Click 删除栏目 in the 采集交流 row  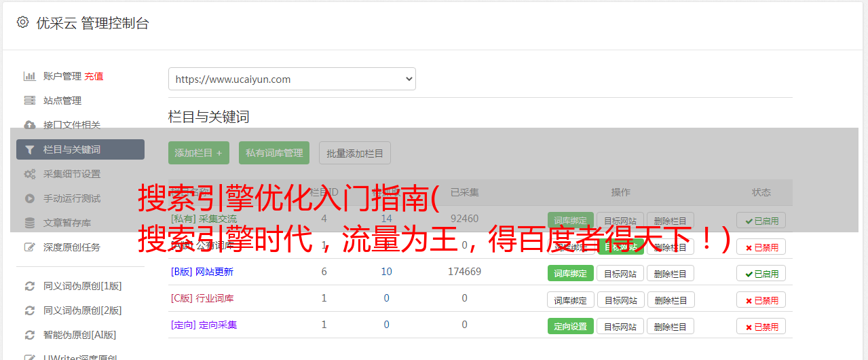[671, 220]
